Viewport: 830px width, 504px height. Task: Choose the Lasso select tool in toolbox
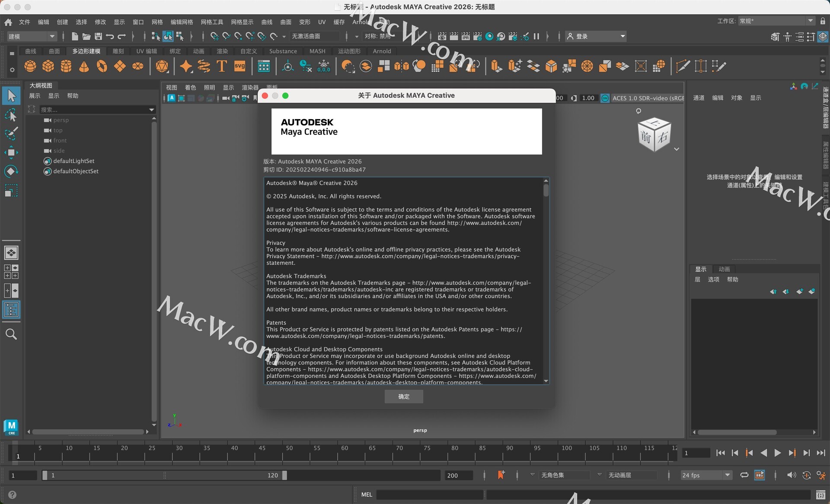tap(11, 115)
